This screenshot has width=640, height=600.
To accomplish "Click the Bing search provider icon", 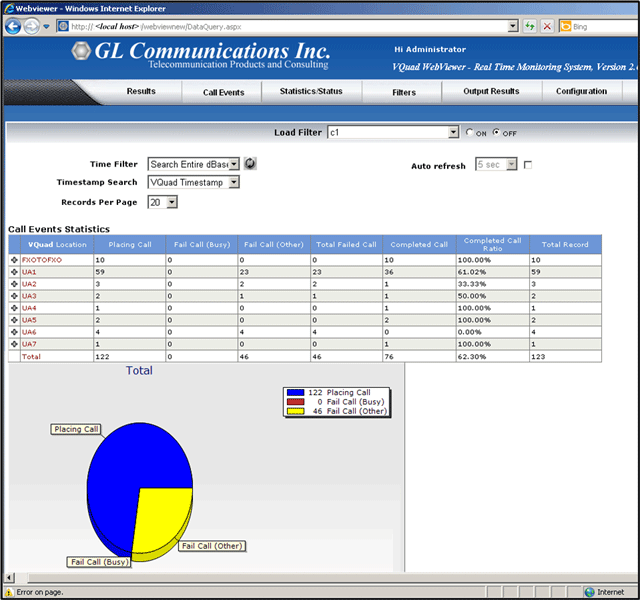I will click(565, 27).
